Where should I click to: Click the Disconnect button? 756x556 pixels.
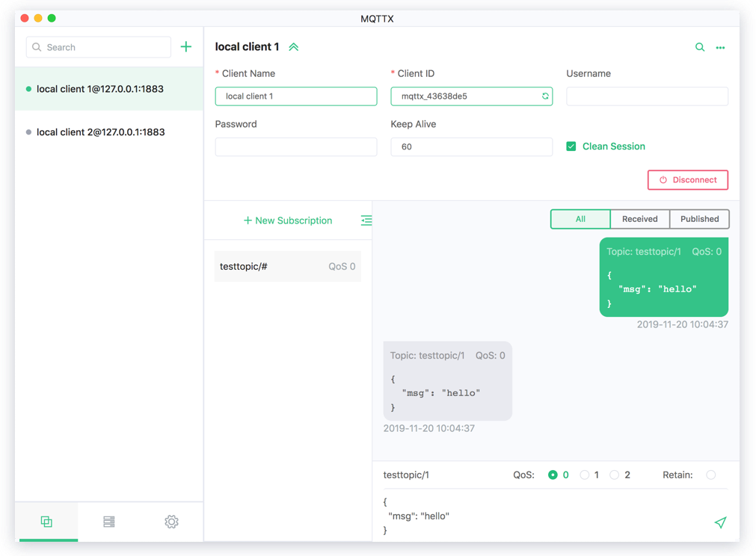(x=688, y=179)
